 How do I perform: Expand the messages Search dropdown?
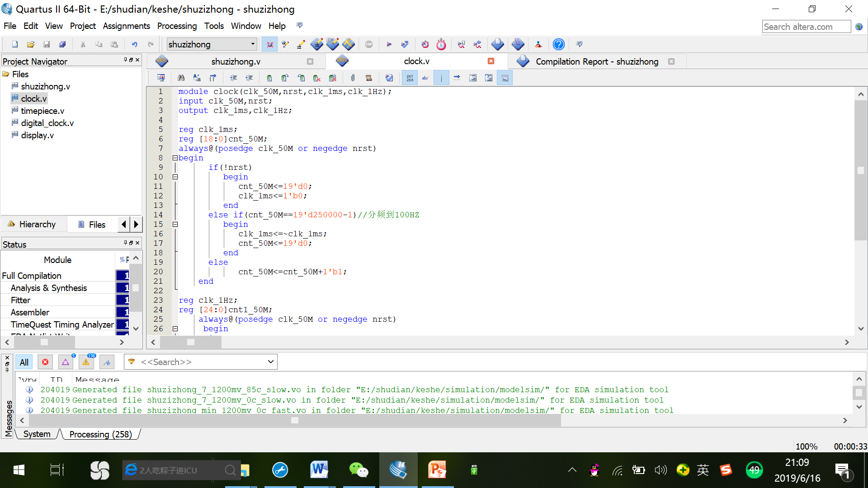pos(270,361)
